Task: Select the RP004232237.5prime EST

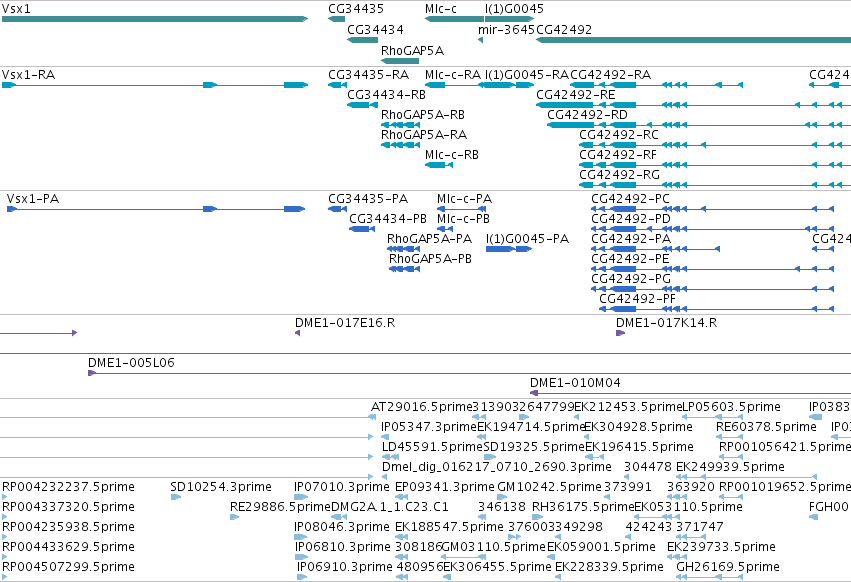Action: pyautogui.click(x=4, y=497)
